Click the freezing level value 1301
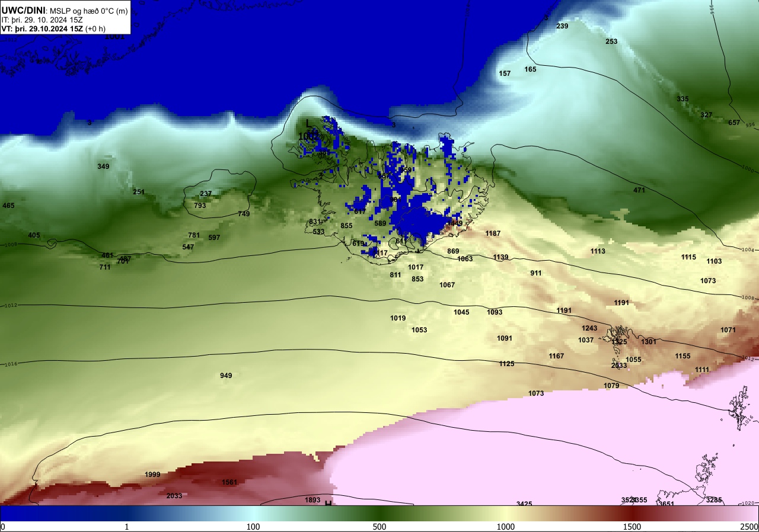 pos(649,342)
